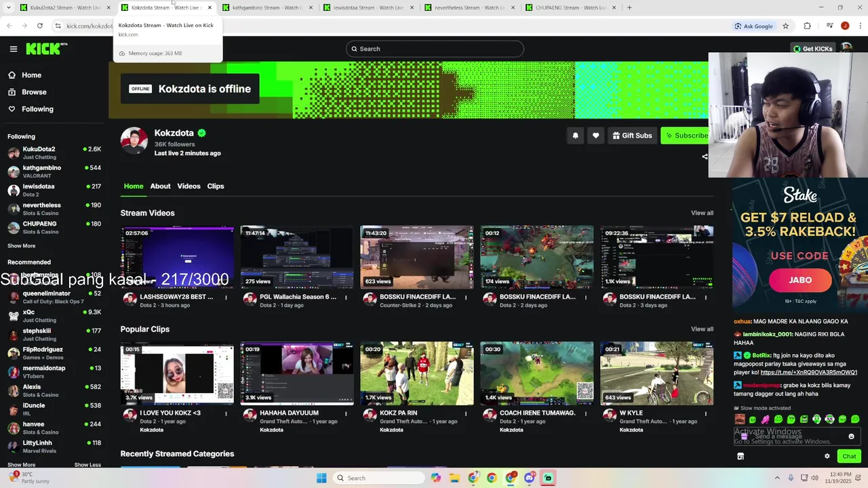Switch to the Clips tab
The image size is (868, 488).
click(x=216, y=186)
